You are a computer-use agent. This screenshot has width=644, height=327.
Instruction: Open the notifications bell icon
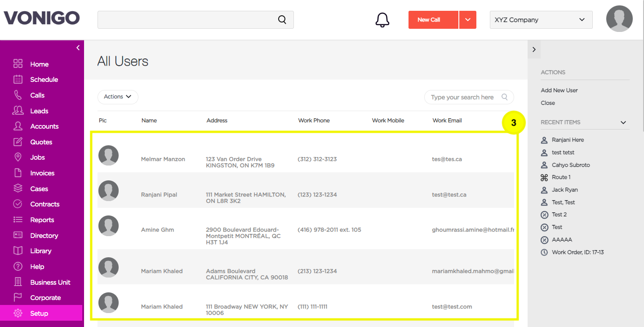[382, 20]
